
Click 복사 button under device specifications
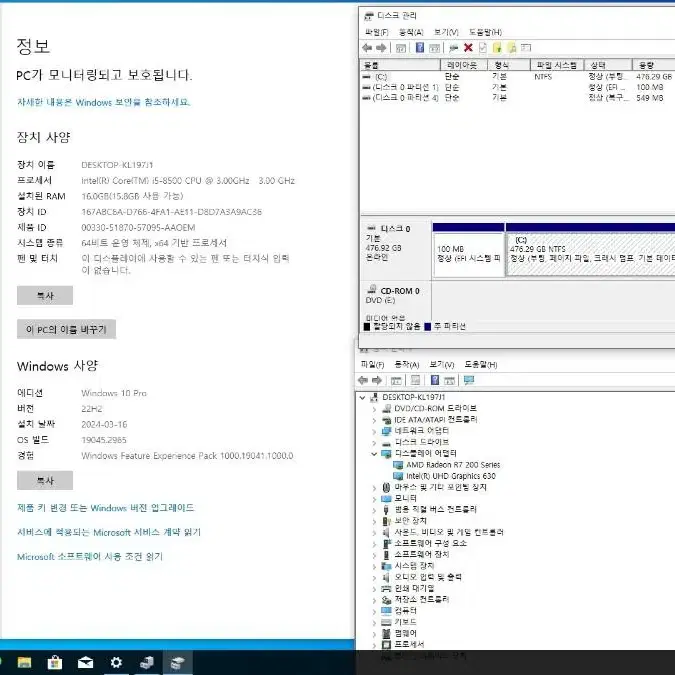click(45, 295)
